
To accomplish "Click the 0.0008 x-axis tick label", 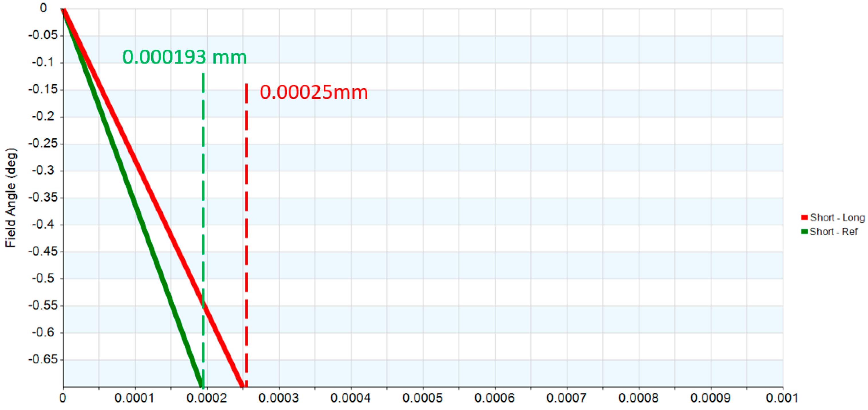I will pyautogui.click(x=638, y=398).
